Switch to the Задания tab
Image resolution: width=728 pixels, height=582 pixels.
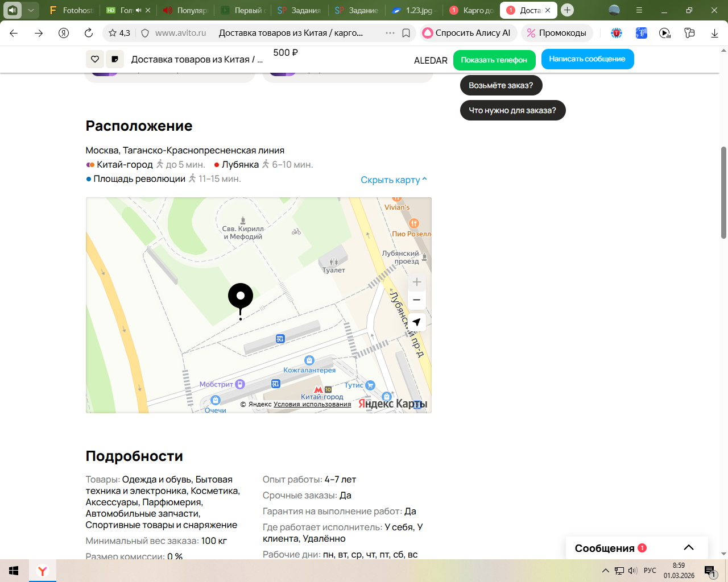[x=300, y=10]
